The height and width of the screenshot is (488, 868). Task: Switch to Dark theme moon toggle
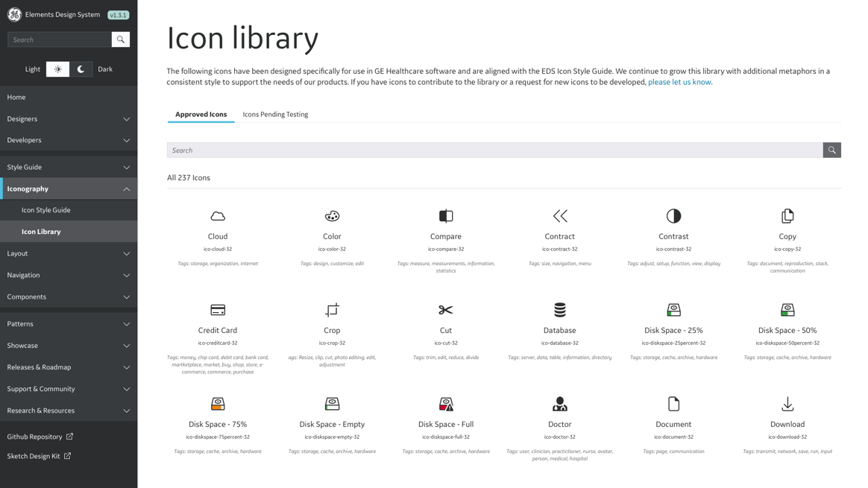pos(81,69)
